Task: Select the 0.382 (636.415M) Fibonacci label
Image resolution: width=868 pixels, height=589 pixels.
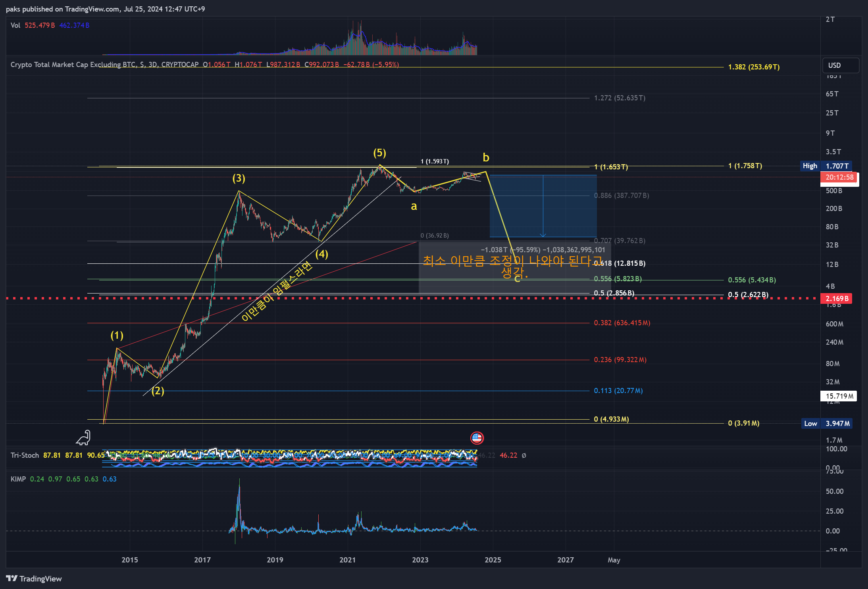Action: [x=622, y=323]
